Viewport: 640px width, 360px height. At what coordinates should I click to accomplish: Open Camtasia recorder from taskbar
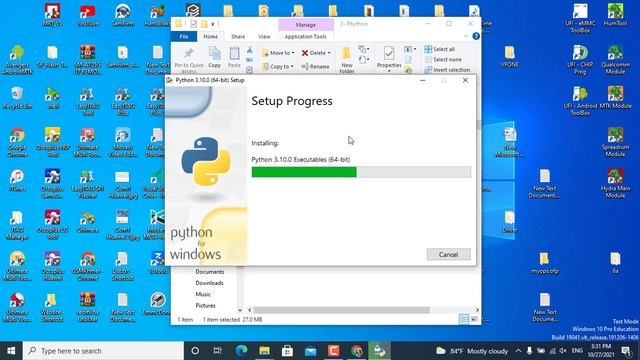(x=333, y=351)
